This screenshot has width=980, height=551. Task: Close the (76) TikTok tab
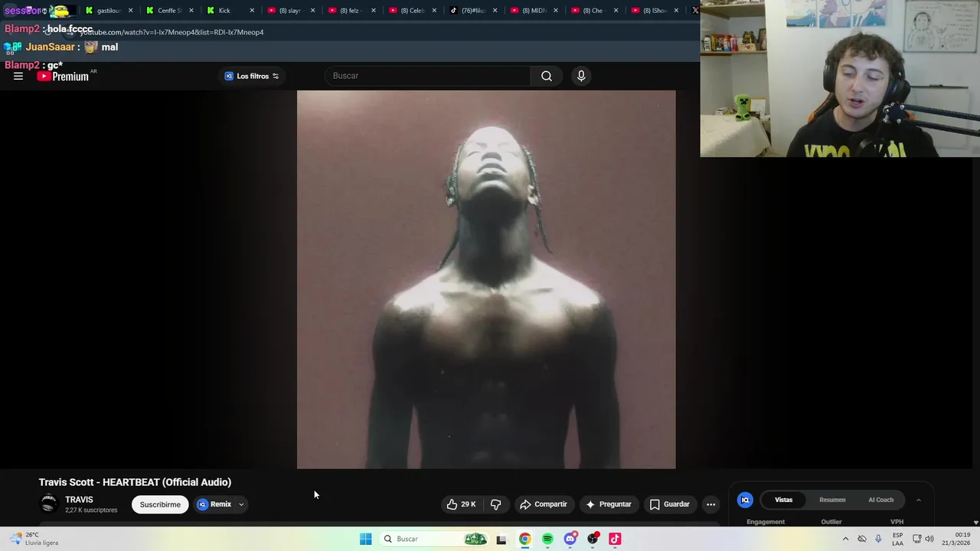(x=495, y=11)
